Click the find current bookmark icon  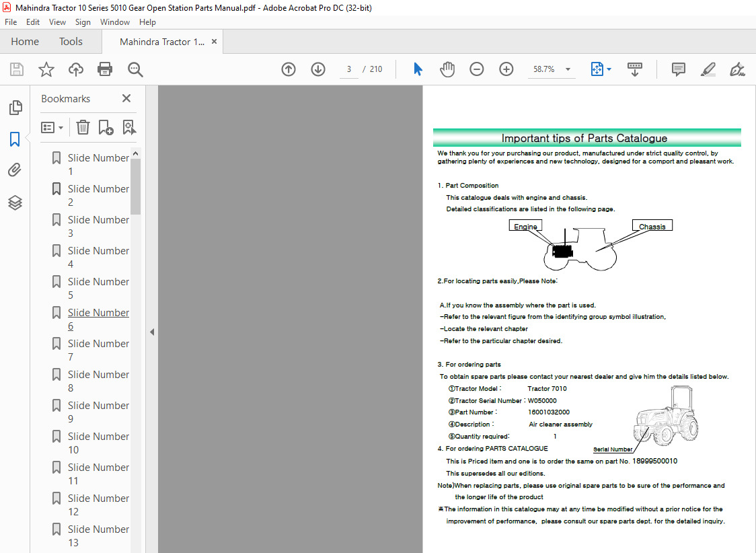pyautogui.click(x=129, y=127)
